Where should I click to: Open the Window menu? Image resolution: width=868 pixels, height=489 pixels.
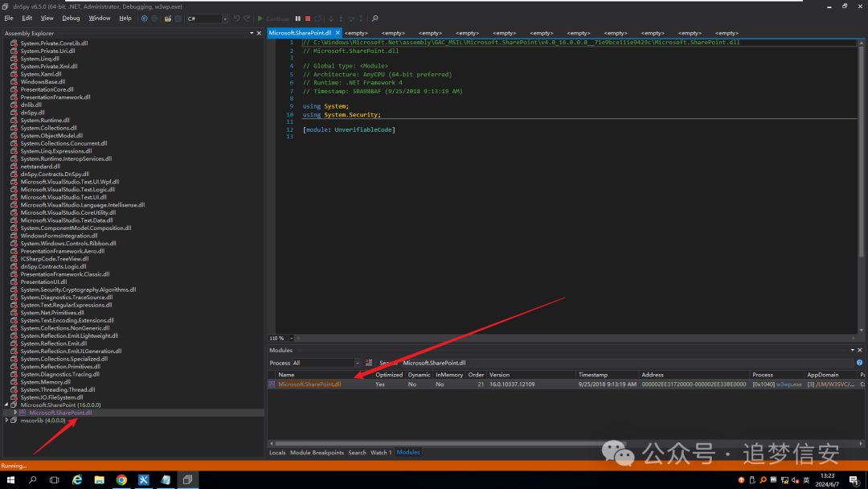point(100,18)
